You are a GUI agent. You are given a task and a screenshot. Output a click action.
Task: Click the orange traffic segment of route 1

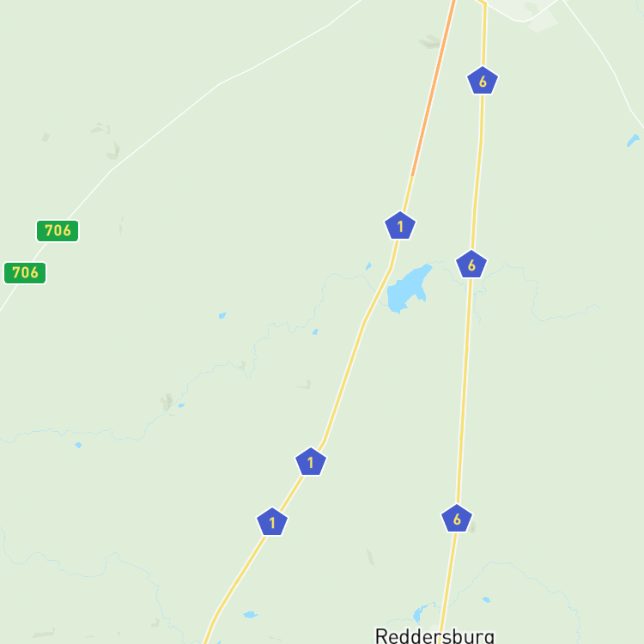click(434, 88)
